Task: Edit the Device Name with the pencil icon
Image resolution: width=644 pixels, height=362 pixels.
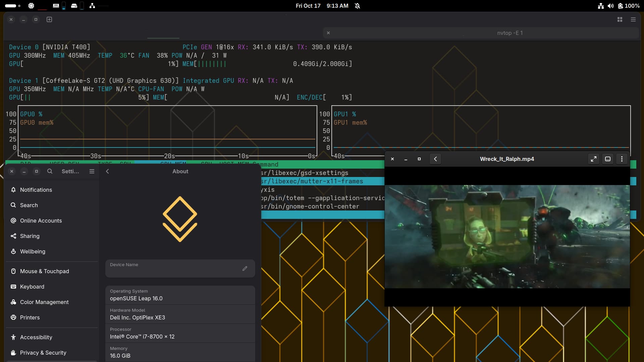Action: coord(245,268)
